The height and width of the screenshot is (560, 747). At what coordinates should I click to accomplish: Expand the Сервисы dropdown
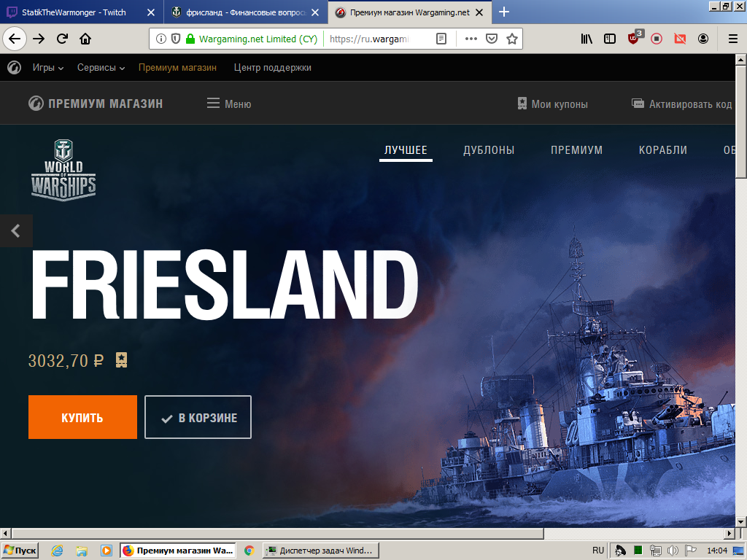coord(101,68)
